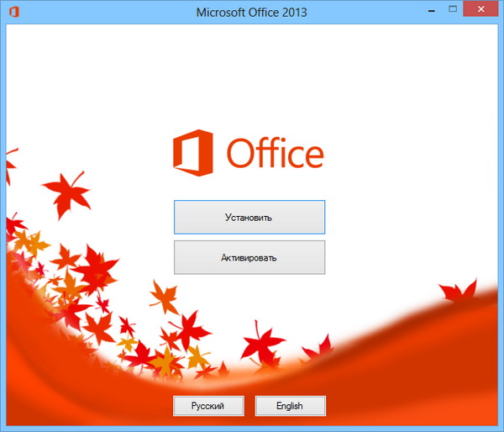The image size is (504, 432).
Task: Click the Microsoft Office 2013 title bar text
Action: click(x=251, y=12)
